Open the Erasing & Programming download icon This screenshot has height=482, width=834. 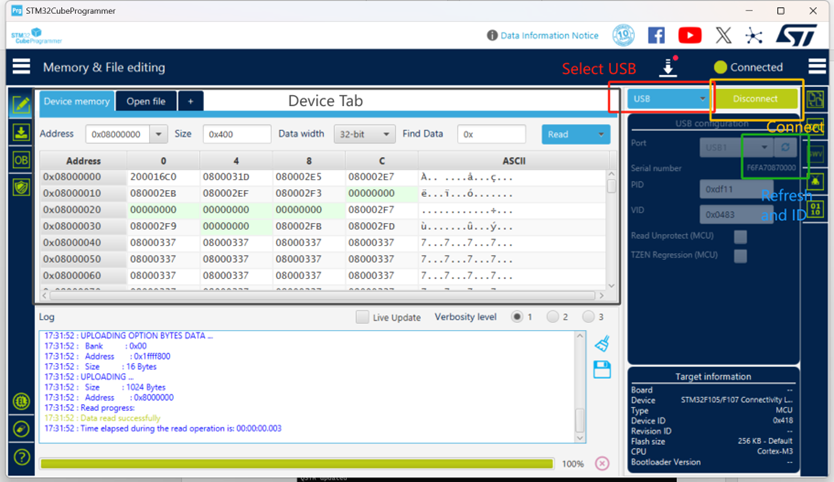pos(20,132)
